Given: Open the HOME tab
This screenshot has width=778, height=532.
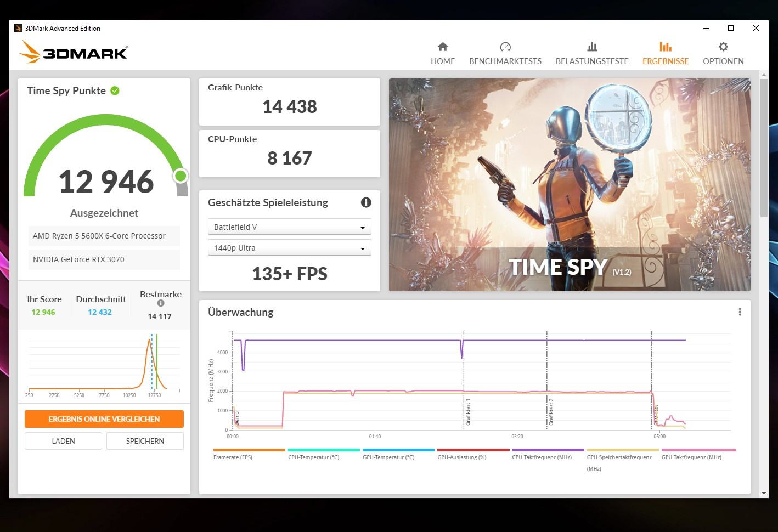Looking at the screenshot, I should pyautogui.click(x=443, y=54).
